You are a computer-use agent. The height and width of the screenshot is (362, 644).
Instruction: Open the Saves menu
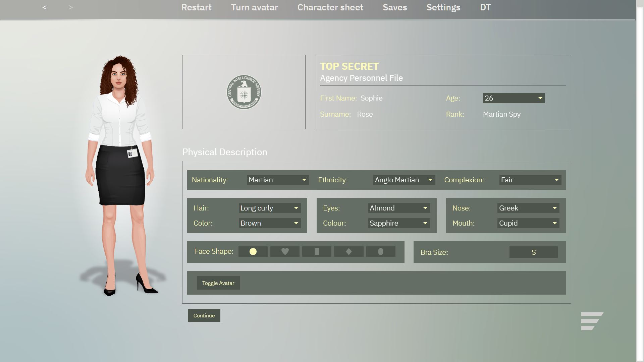click(395, 7)
